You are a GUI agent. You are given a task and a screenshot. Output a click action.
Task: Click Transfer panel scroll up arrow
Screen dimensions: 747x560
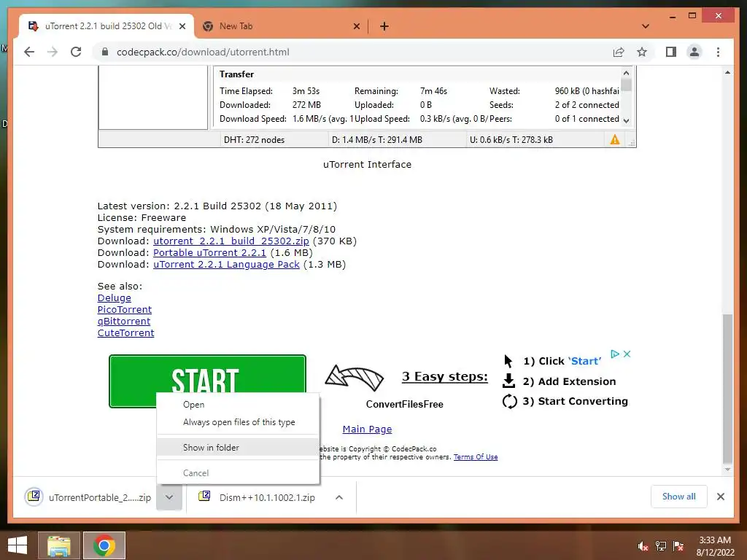click(x=626, y=73)
